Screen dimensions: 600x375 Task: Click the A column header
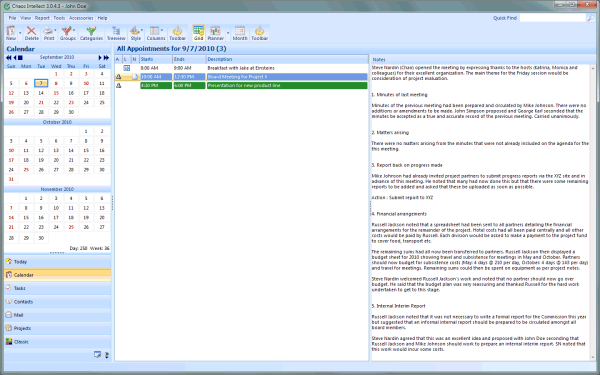pyautogui.click(x=118, y=59)
